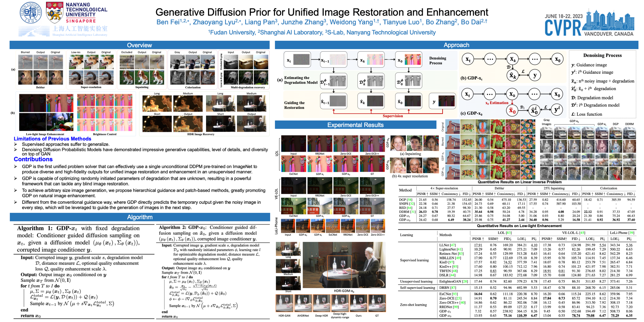This screenshot has width=644, height=322.
Task: Click the x_0 noise box in Denoising Process row
Action: [x=409, y=60]
